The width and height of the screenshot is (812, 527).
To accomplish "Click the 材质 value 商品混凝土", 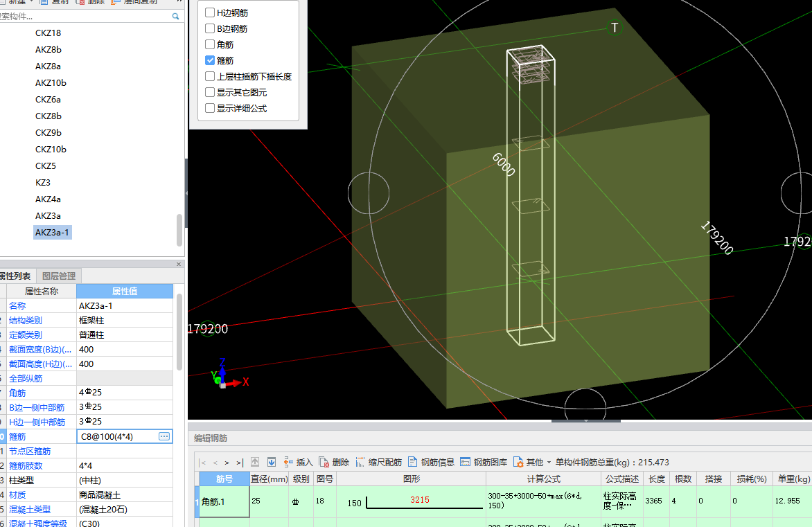I will point(125,495).
